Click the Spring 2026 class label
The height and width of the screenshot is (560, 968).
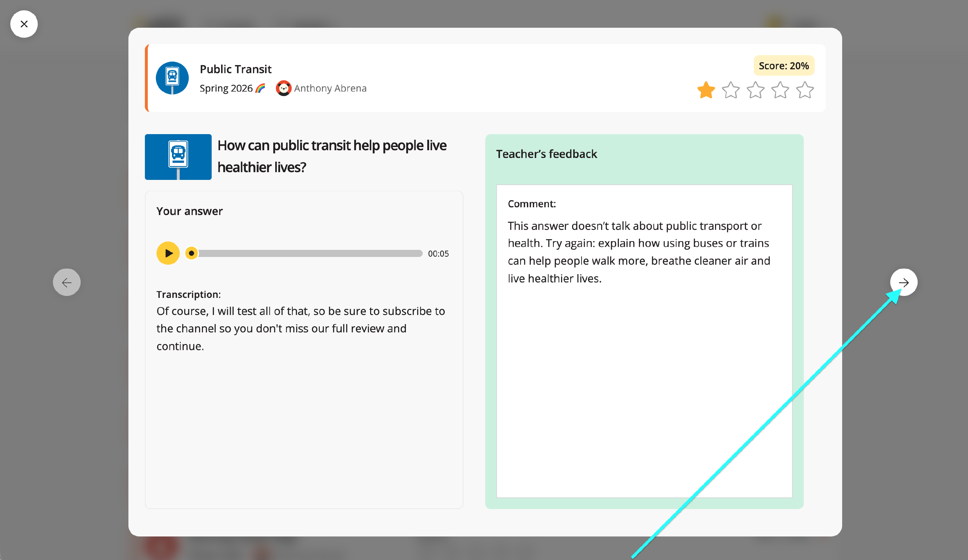(226, 88)
